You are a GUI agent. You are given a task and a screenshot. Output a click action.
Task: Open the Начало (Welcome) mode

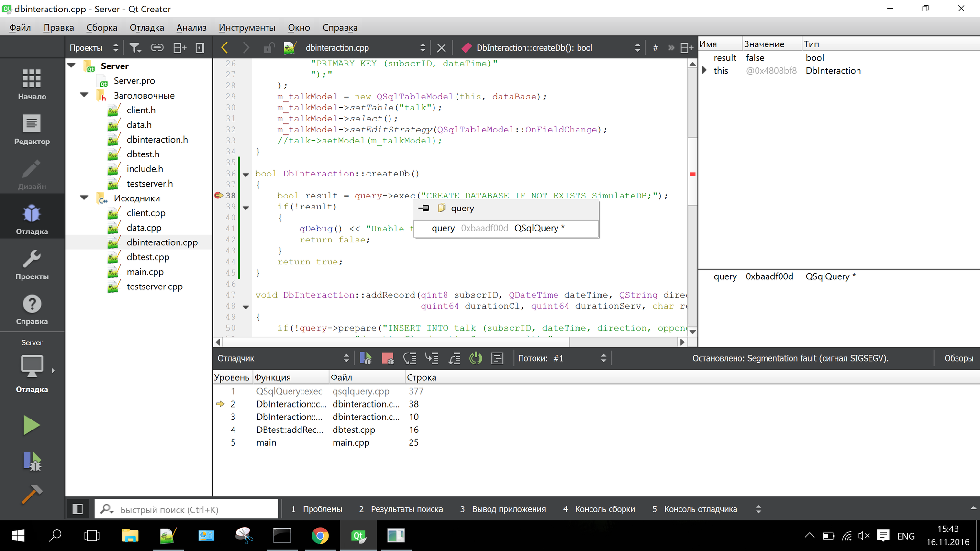click(32, 84)
